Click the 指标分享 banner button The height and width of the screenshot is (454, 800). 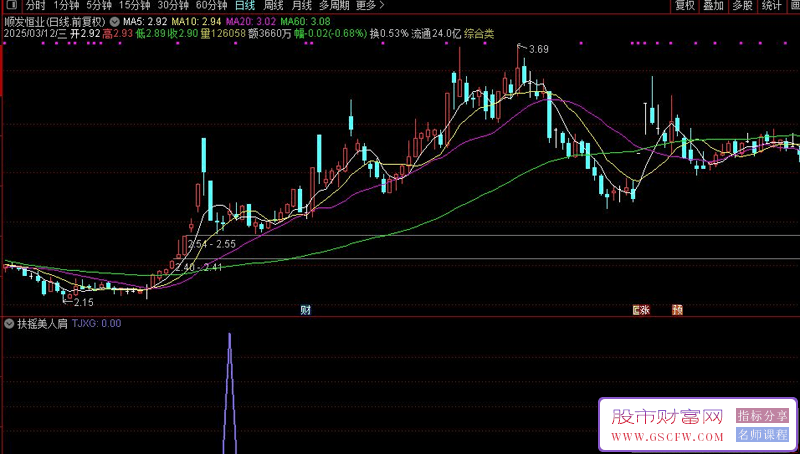tap(762, 416)
